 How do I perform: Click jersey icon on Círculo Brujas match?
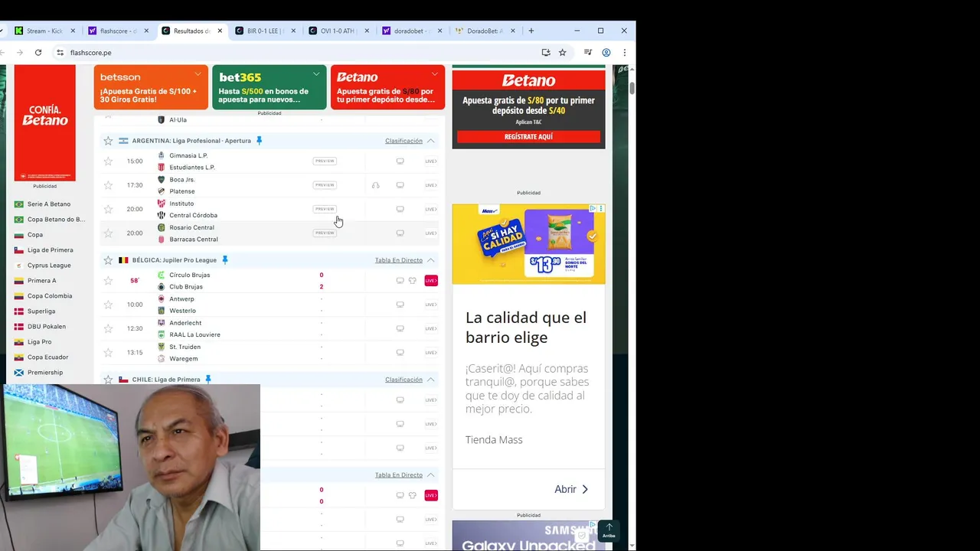point(412,281)
